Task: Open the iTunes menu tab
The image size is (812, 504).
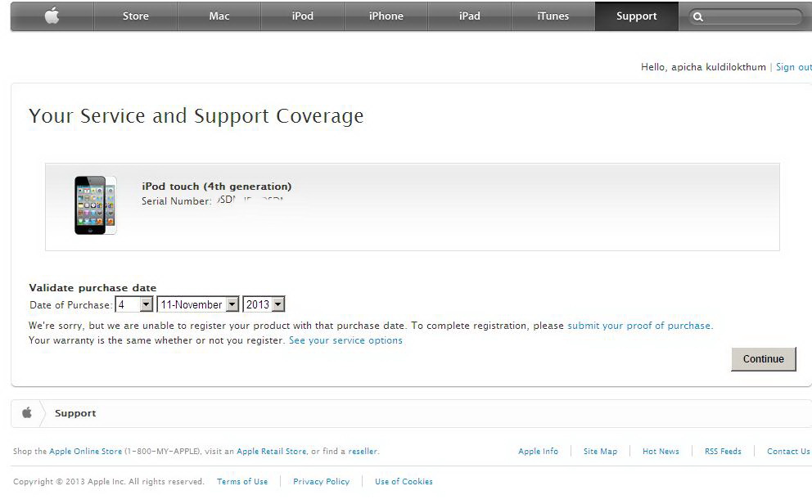Action: (553, 16)
